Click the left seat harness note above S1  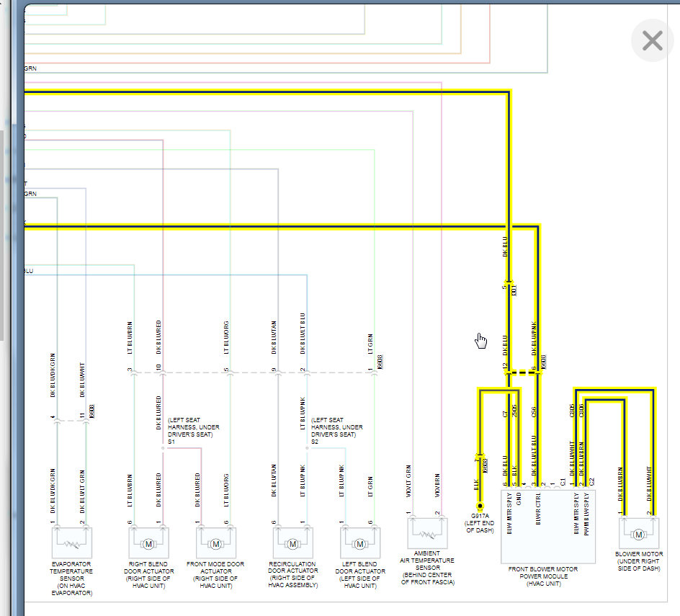194,427
